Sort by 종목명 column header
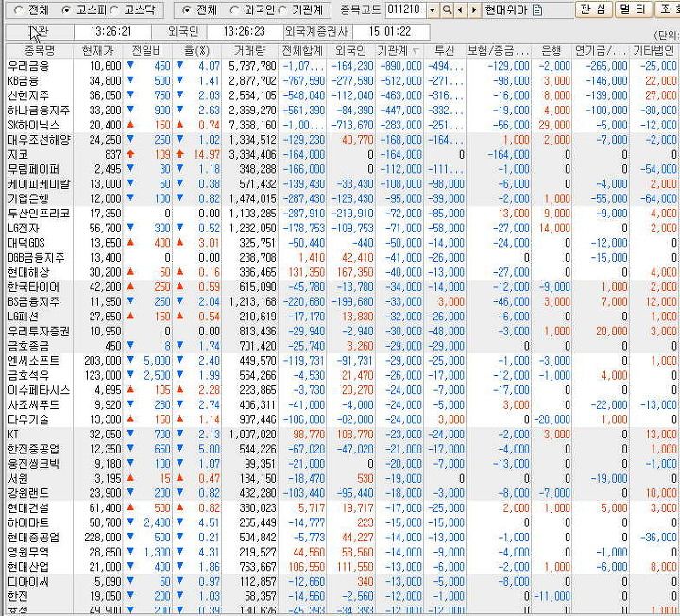 pyautogui.click(x=40, y=51)
